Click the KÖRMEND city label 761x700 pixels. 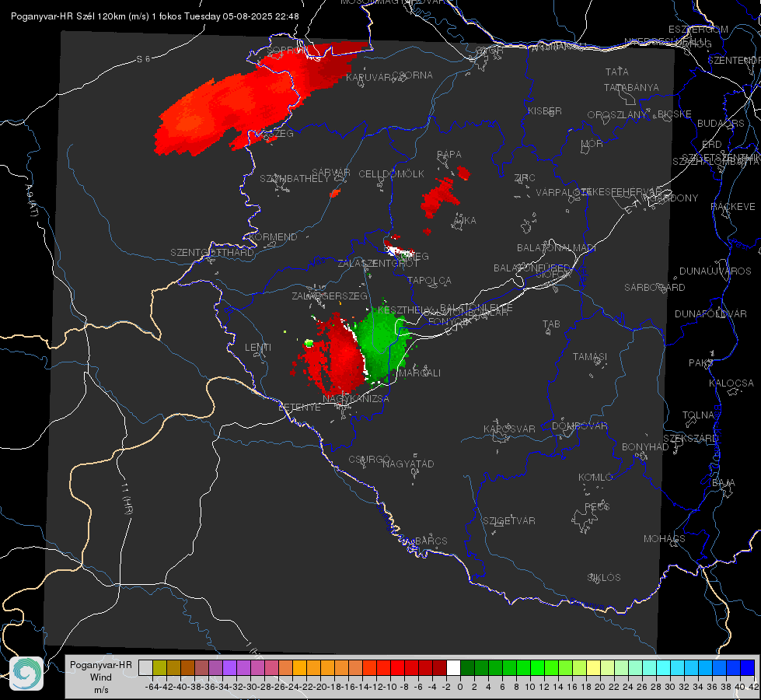[273, 236]
